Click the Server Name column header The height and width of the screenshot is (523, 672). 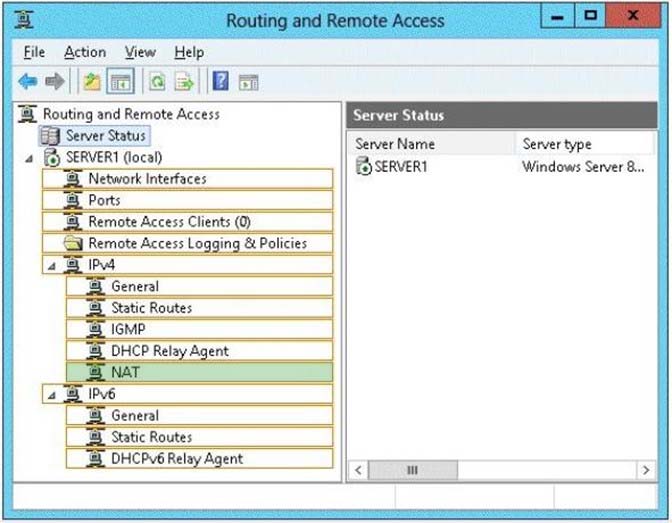pos(430,144)
